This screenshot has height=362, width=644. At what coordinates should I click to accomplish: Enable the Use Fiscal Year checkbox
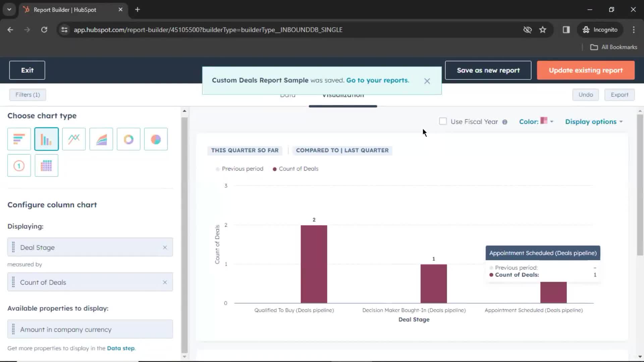pos(443,121)
